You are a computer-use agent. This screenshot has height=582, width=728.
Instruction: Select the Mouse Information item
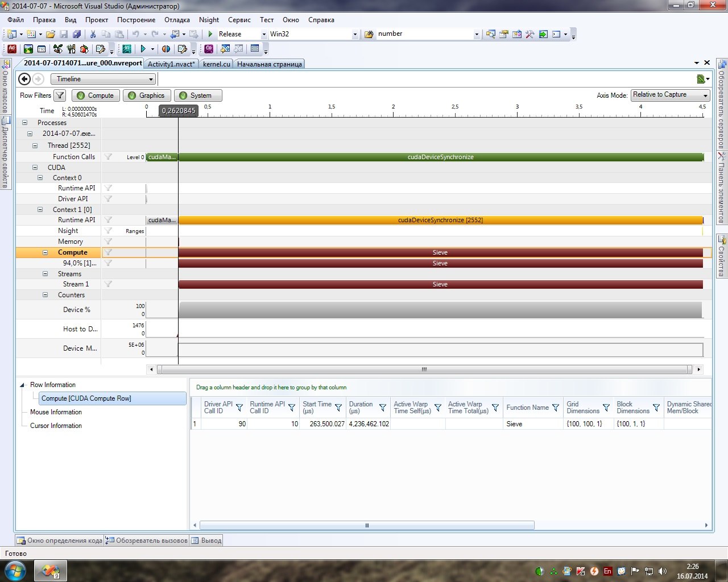[x=56, y=412]
